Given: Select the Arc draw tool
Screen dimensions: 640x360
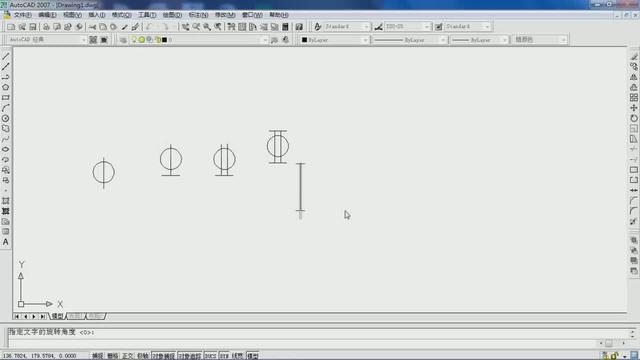Looking at the screenshot, I should tap(6, 108).
